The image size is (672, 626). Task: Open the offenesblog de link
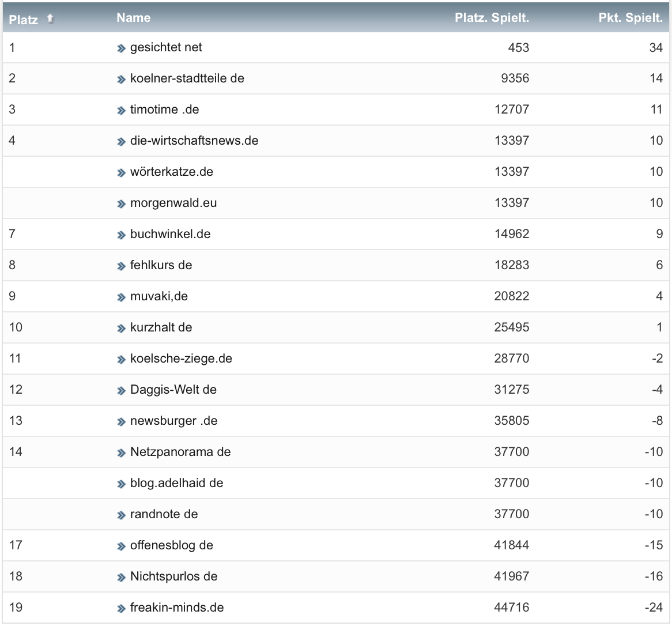pyautogui.click(x=171, y=545)
